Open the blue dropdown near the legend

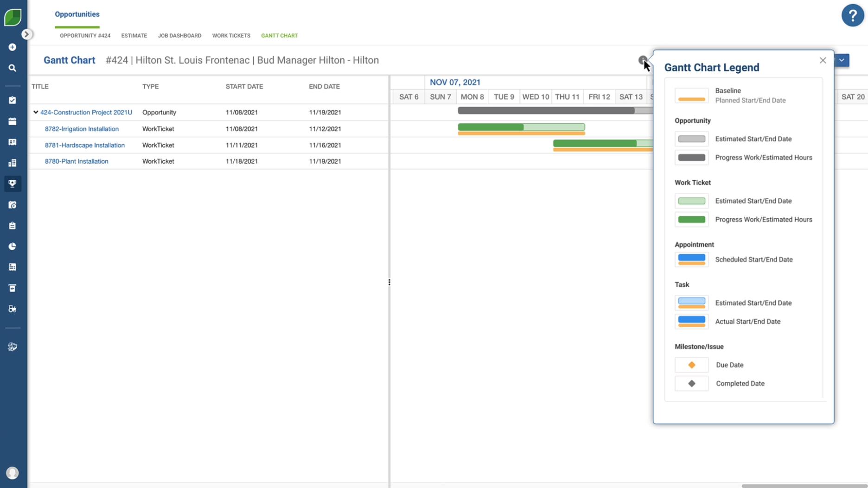tap(842, 60)
